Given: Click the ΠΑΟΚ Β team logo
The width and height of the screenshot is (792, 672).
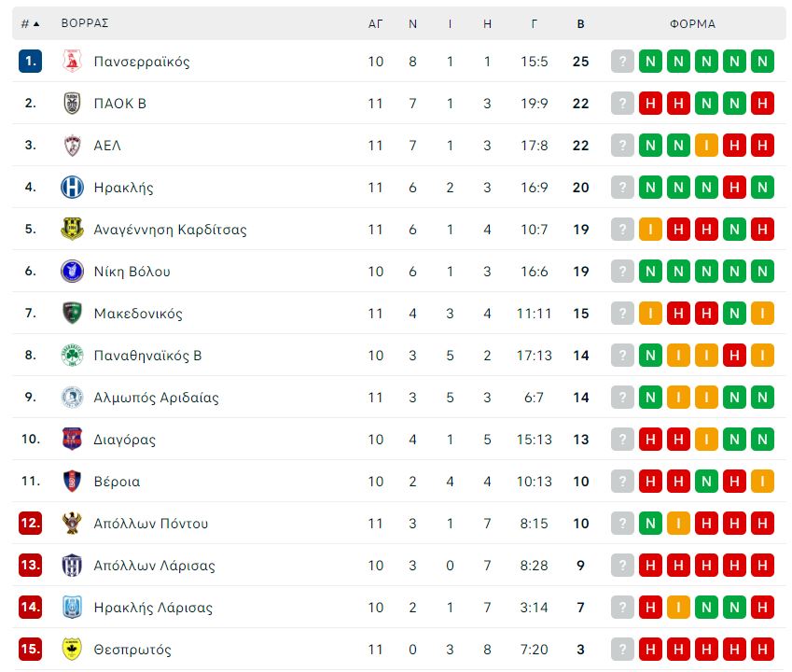Looking at the screenshot, I should [72, 103].
